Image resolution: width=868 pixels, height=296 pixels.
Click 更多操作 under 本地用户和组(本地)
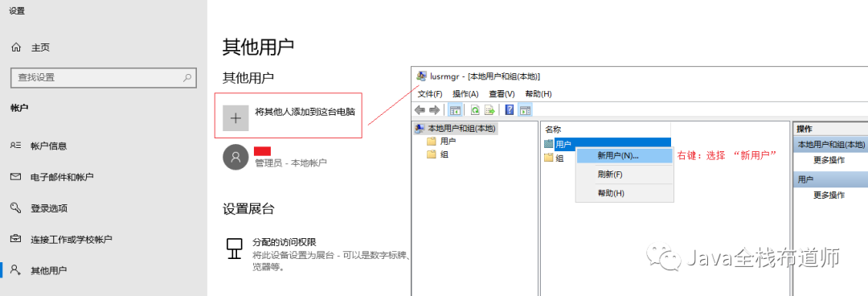[829, 159]
